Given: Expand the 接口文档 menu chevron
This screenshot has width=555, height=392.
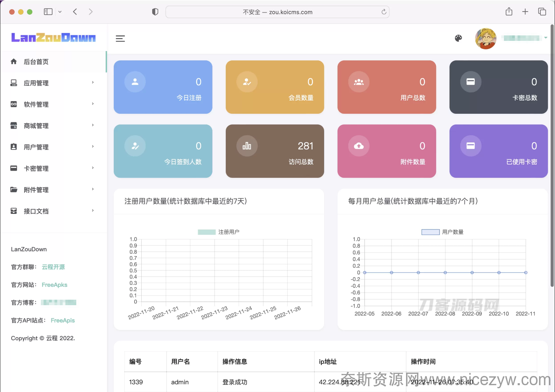Looking at the screenshot, I should point(93,210).
